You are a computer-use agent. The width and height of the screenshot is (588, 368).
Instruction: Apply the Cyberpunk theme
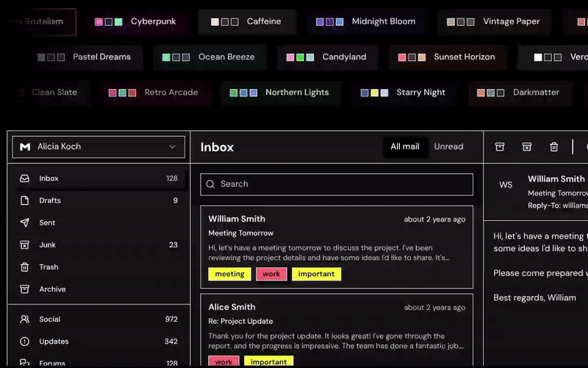(137, 22)
